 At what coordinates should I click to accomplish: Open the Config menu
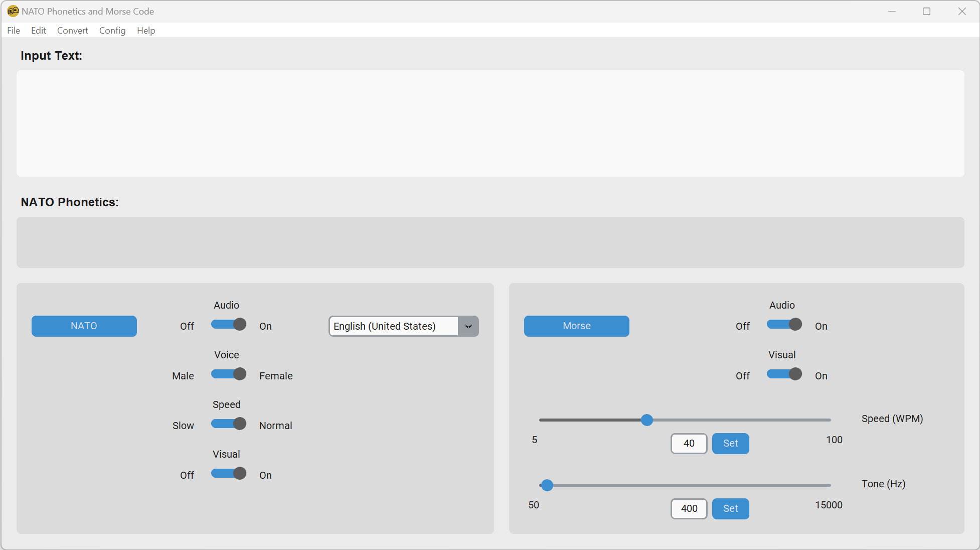pos(112,31)
